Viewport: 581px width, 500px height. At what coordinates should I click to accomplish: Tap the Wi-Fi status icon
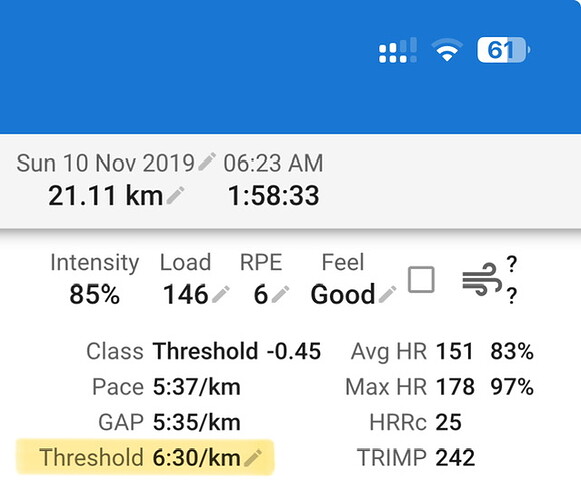click(447, 50)
